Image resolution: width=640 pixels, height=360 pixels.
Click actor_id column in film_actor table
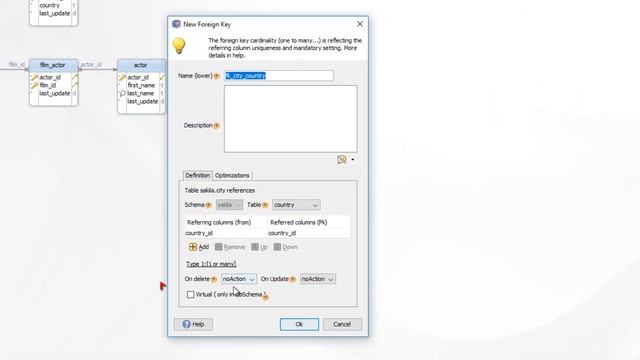[x=50, y=77]
